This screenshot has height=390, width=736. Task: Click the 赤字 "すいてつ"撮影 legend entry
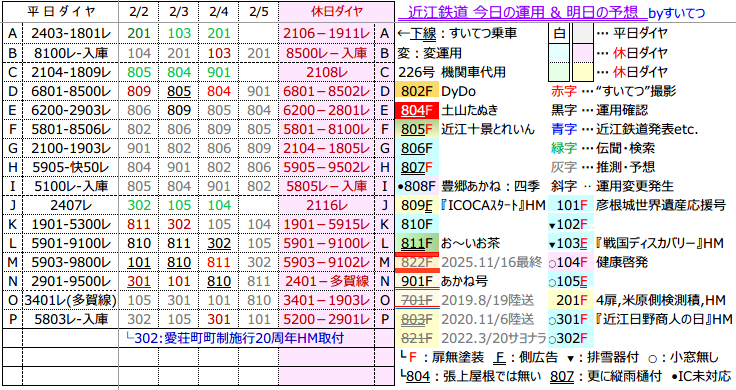613,91
